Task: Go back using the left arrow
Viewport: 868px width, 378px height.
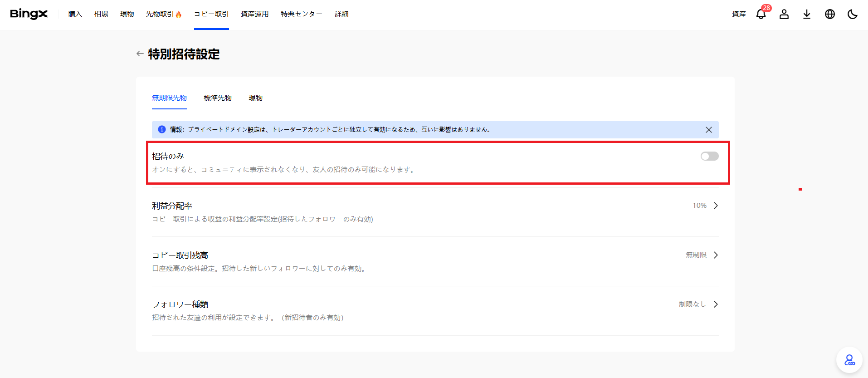Action: (x=140, y=54)
